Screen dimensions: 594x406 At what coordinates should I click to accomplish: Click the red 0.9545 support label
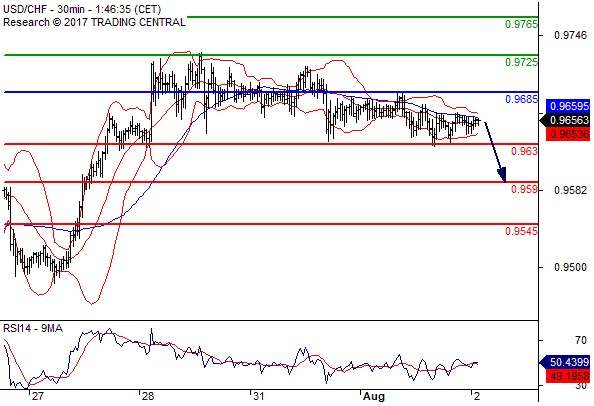click(521, 231)
